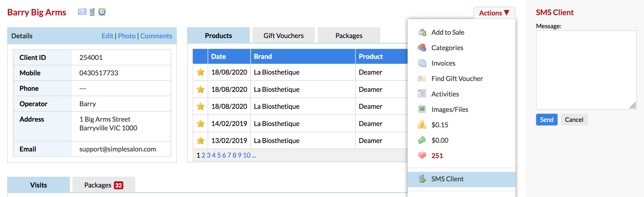Click the heart icon next to 251
The height and width of the screenshot is (197, 644).
[x=422, y=155]
